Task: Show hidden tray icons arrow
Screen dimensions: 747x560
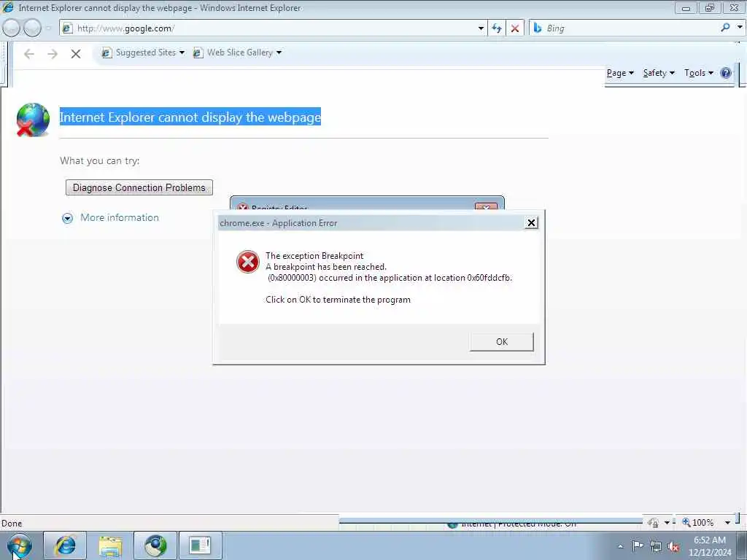Action: (x=620, y=546)
